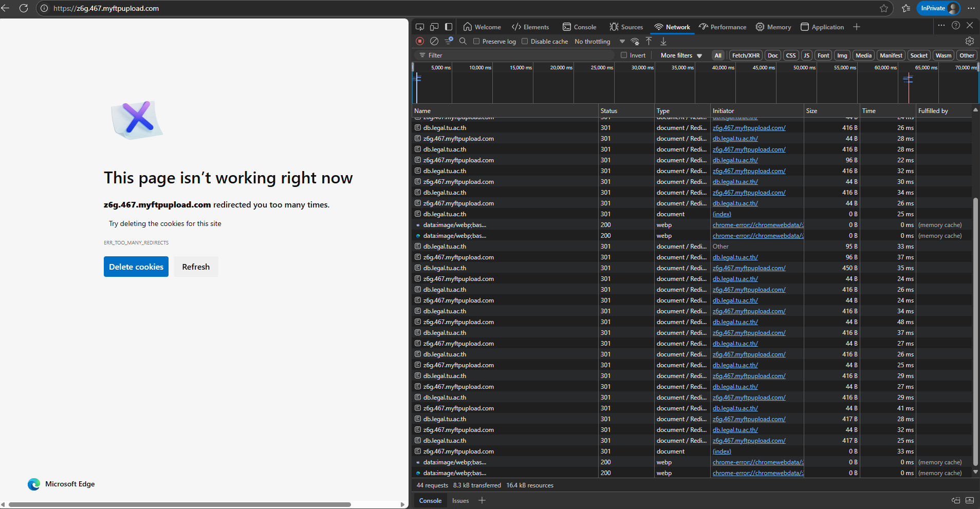Toggle the DevTools sidebar dock icon
This screenshot has width=980, height=509.
click(x=449, y=27)
